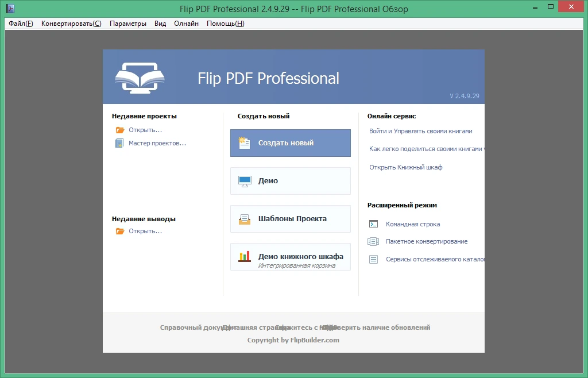Click the Шаблоны Проекта button label

[x=292, y=219]
